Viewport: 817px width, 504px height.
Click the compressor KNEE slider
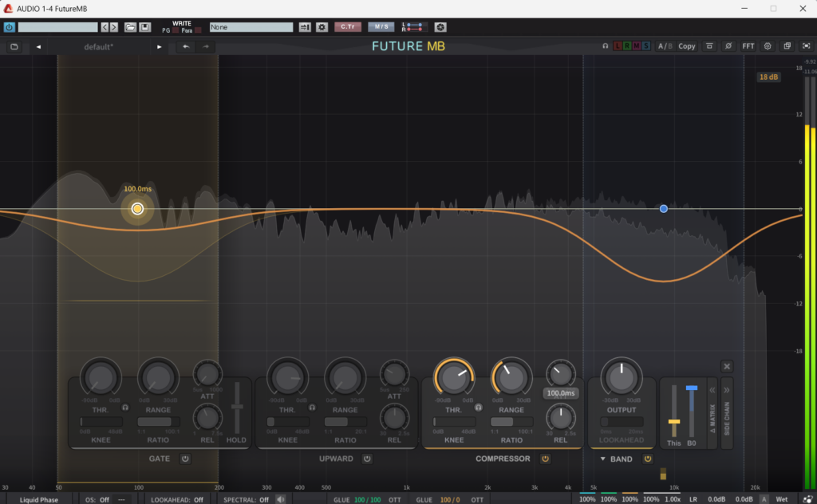coord(453,421)
